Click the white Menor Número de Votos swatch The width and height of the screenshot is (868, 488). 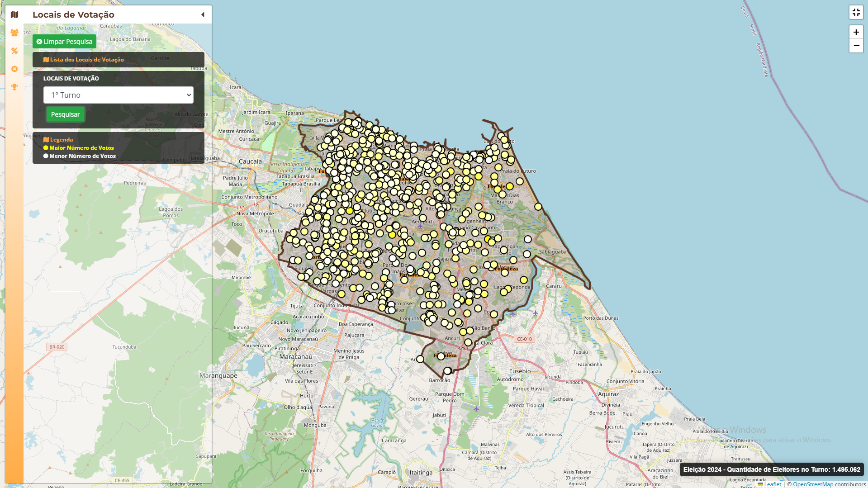(x=46, y=156)
